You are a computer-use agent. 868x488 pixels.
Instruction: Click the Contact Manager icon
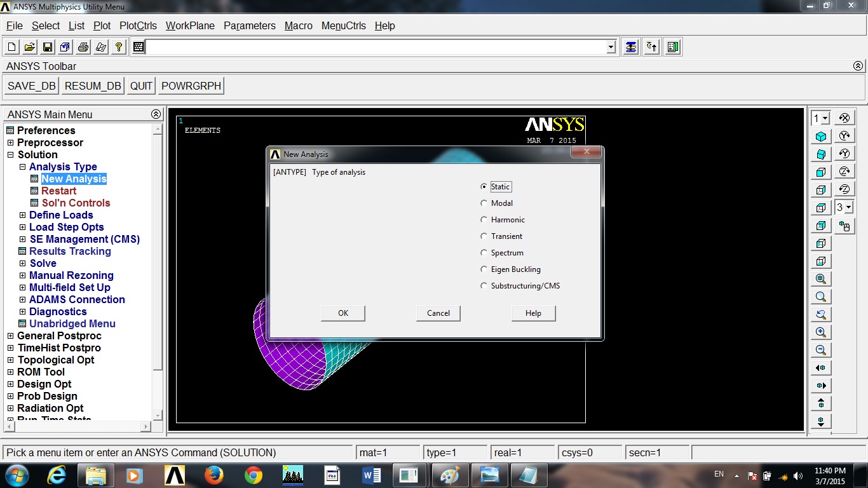tap(674, 47)
